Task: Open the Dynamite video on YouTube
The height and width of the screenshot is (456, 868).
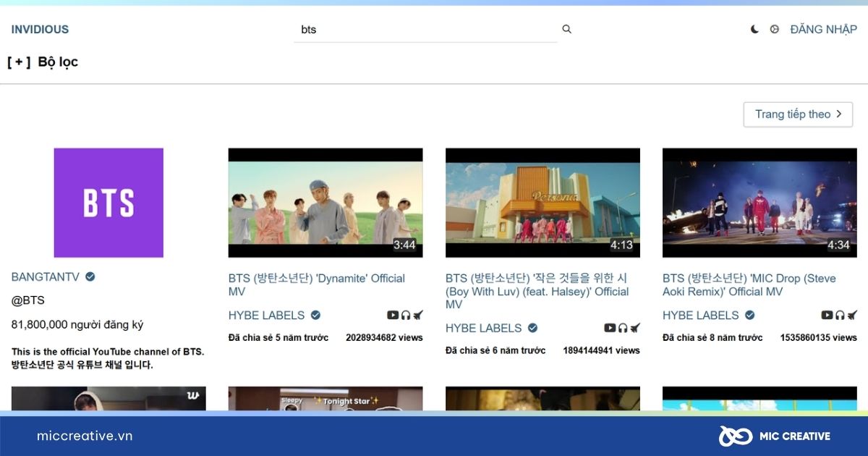Action: (x=393, y=314)
